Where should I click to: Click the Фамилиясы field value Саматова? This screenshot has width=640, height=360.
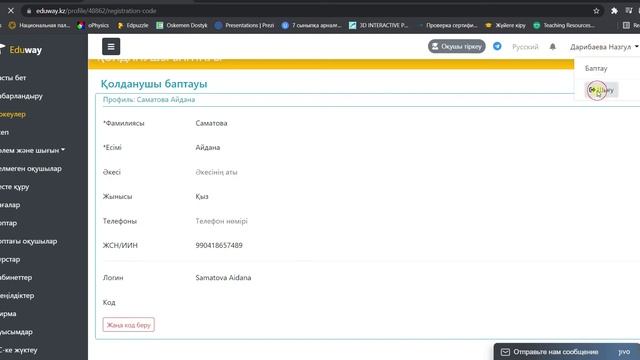(211, 123)
